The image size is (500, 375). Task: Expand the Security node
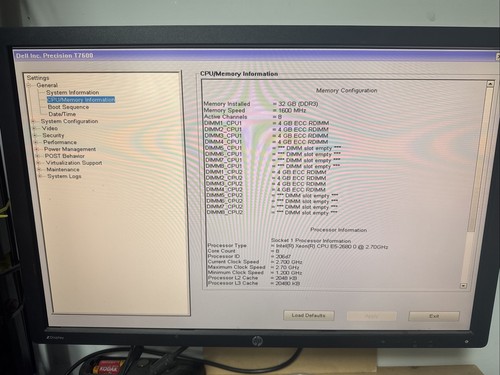pos(35,136)
